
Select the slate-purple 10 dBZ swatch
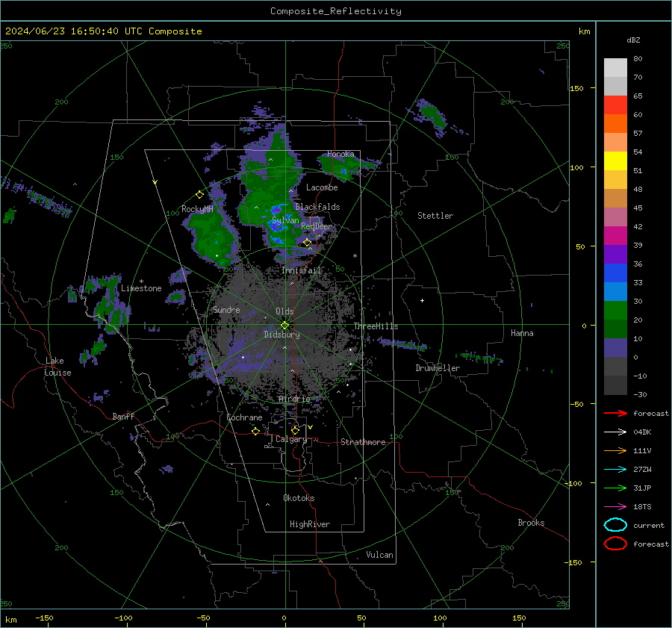point(615,348)
